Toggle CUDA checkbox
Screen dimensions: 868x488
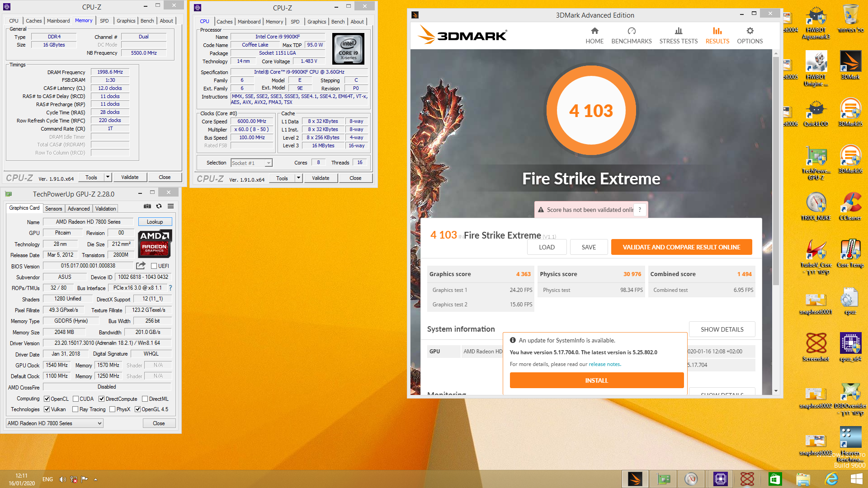tap(75, 399)
